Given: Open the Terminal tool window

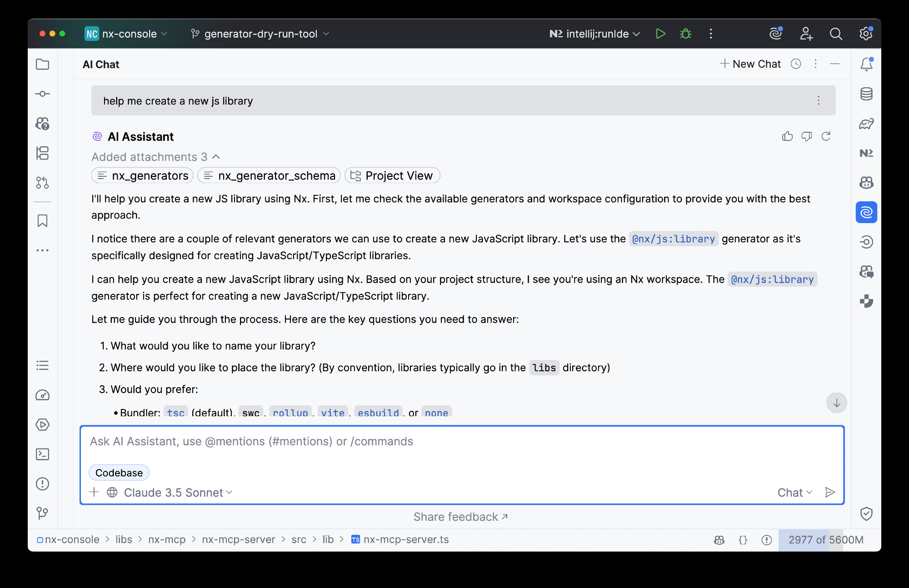Looking at the screenshot, I should (42, 454).
